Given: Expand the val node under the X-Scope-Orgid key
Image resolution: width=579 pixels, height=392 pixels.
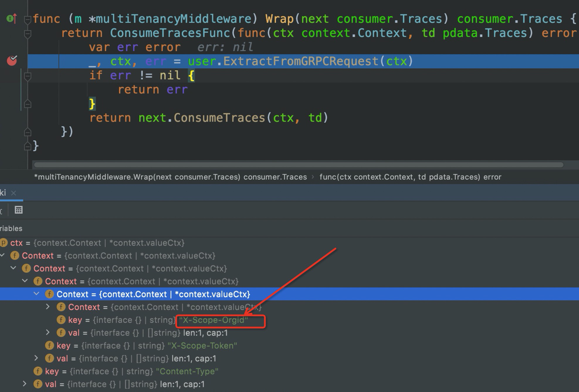Looking at the screenshot, I should coord(48,333).
